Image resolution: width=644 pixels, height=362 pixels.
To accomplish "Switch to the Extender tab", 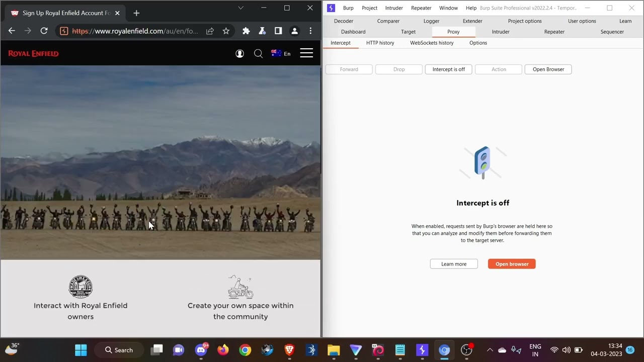I will pos(472,21).
